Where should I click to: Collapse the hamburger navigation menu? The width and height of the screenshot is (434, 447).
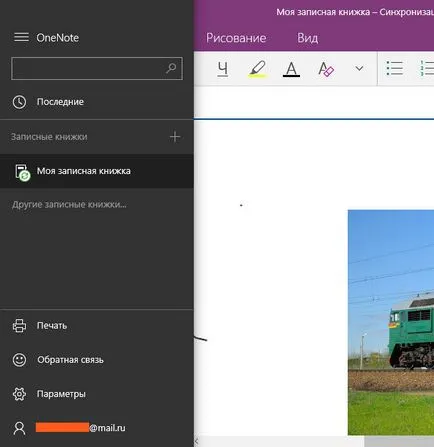click(x=21, y=37)
